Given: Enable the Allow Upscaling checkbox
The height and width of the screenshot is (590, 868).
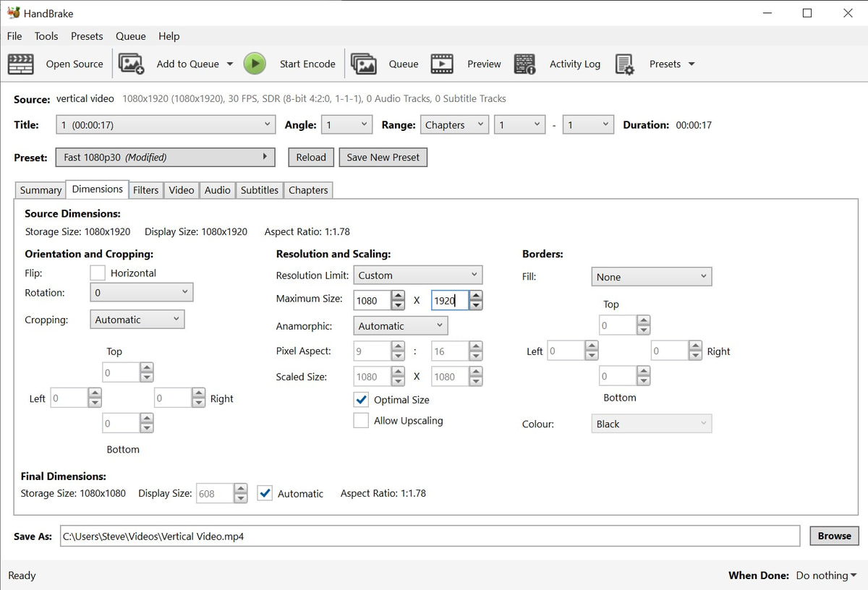Looking at the screenshot, I should (x=361, y=420).
